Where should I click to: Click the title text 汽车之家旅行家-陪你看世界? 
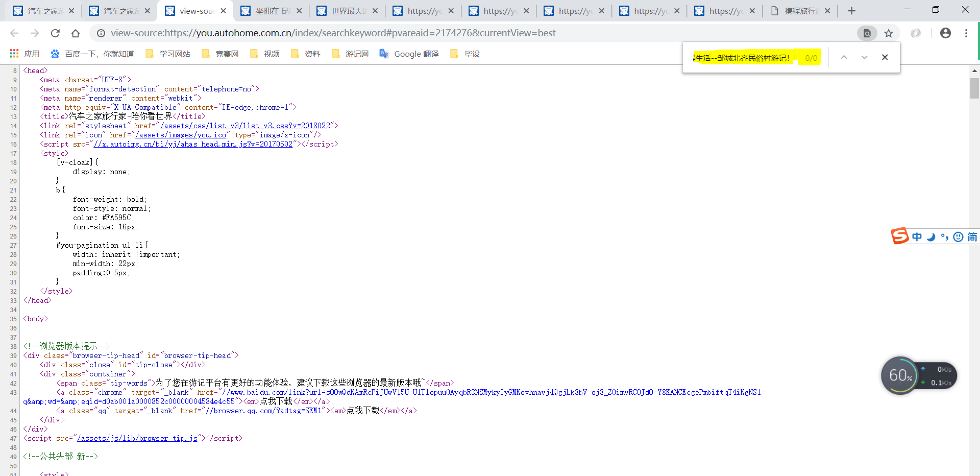[120, 116]
